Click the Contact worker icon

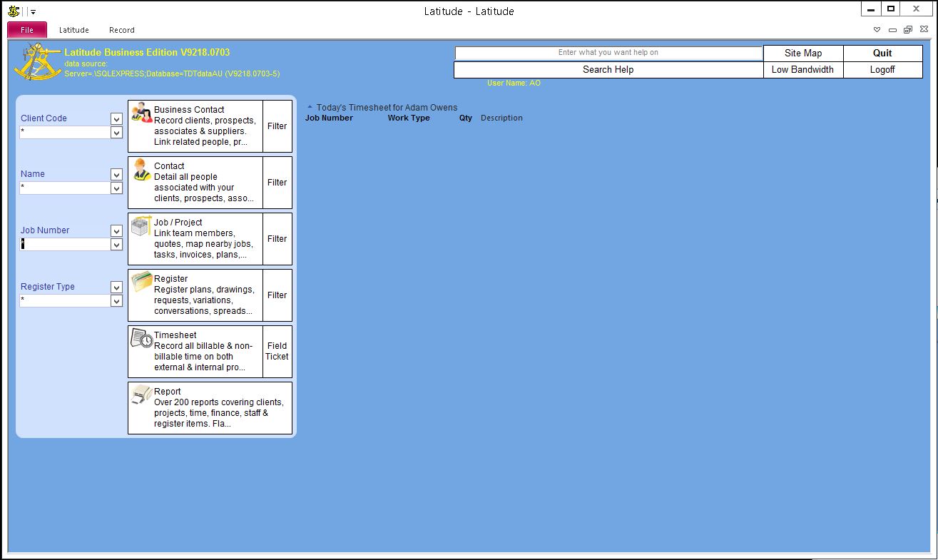click(x=142, y=170)
